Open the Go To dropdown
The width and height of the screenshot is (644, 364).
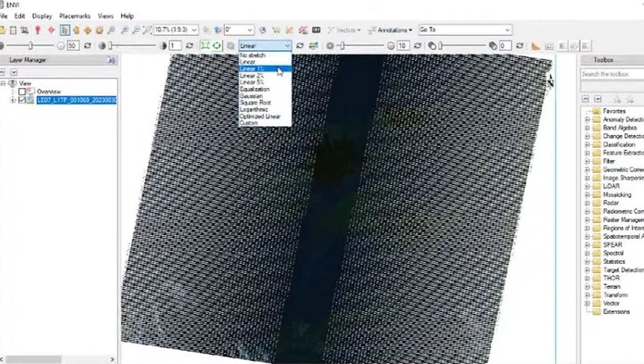pos(506,30)
